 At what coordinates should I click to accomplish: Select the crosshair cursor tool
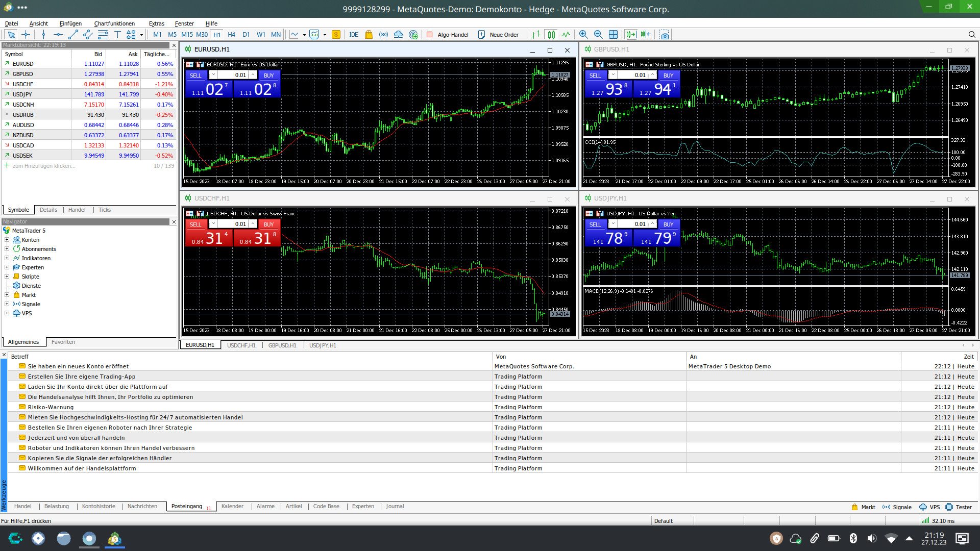point(26,35)
